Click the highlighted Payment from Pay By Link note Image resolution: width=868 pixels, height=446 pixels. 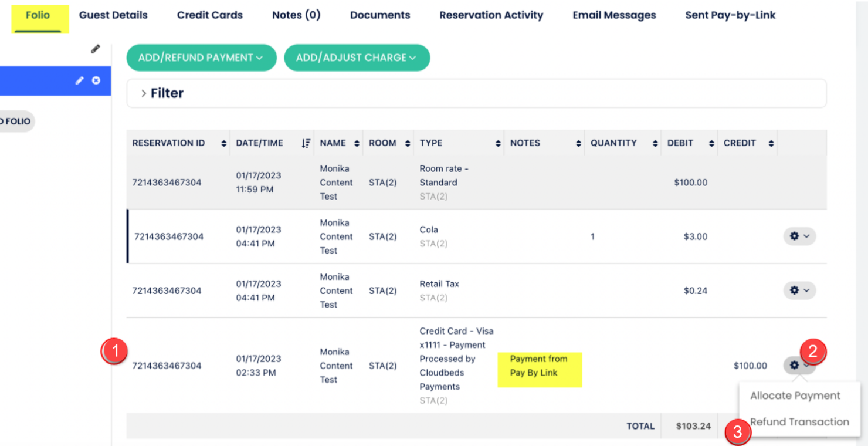click(x=540, y=370)
